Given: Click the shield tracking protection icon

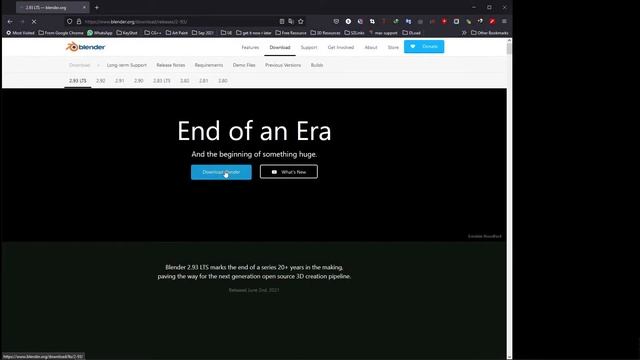Looking at the screenshot, I should 69,21.
